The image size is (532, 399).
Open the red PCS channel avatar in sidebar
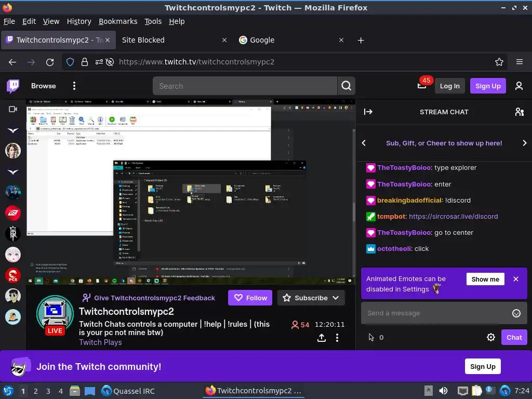[x=13, y=275]
